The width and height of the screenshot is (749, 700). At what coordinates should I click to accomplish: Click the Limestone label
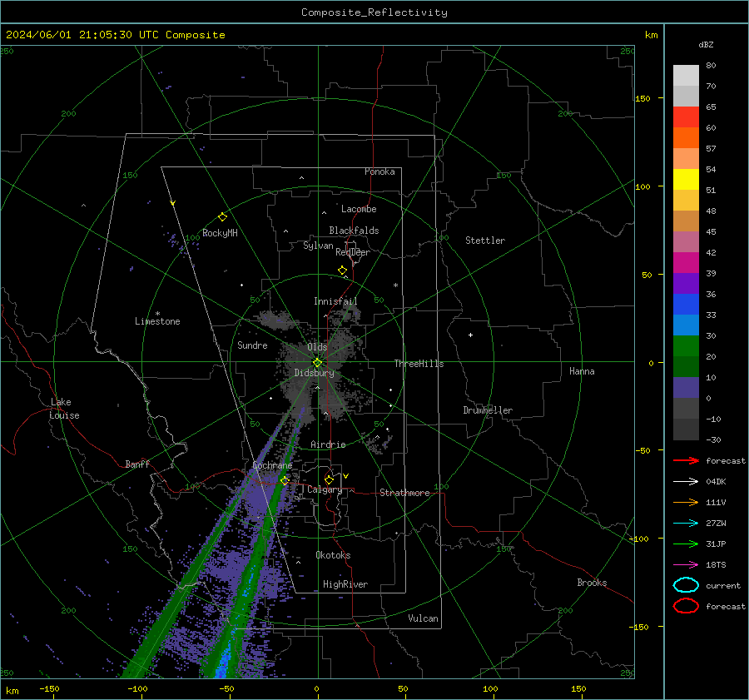pos(157,321)
